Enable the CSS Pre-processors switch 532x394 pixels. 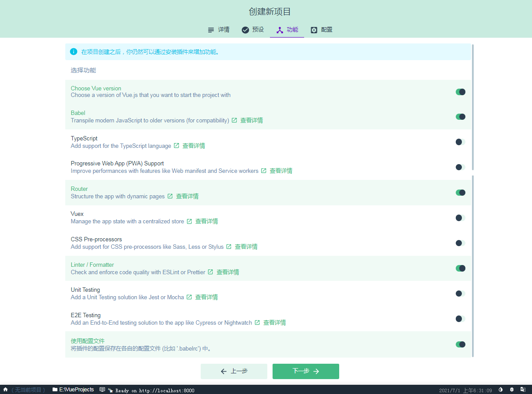[x=461, y=243]
